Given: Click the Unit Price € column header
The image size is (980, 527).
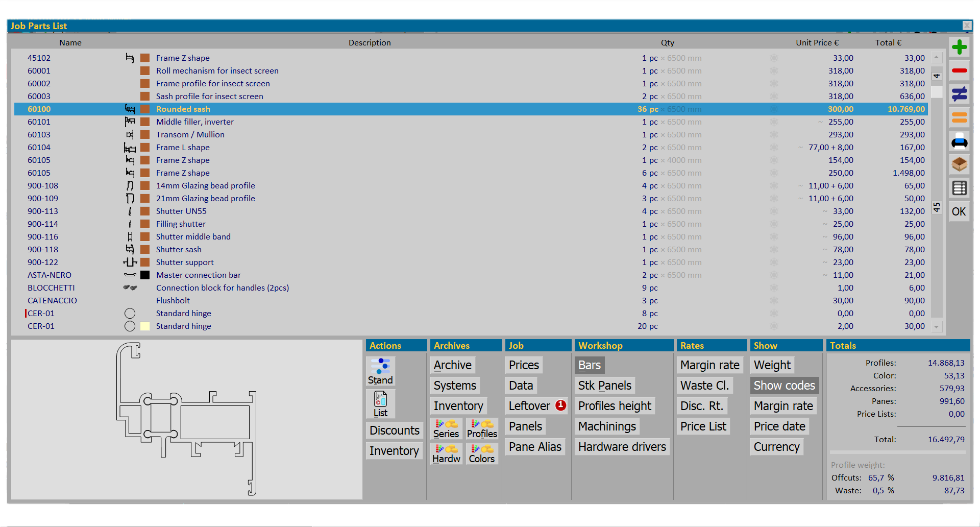Looking at the screenshot, I should [x=817, y=43].
